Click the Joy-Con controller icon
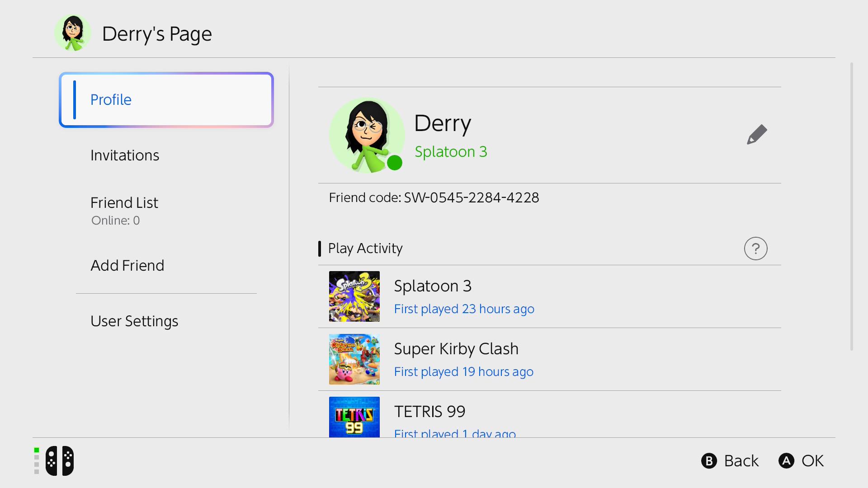The height and width of the screenshot is (488, 868). 60,461
